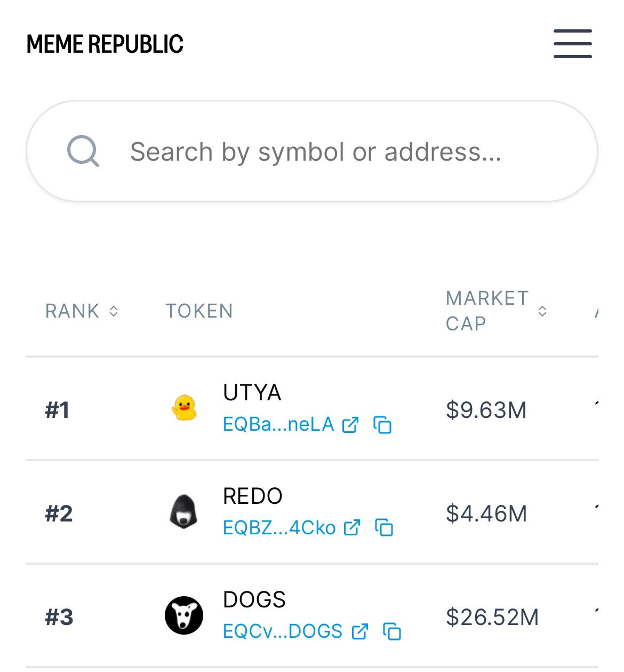The image size is (624, 672).
Task: Click the UTYA duck token logo
Action: tap(184, 408)
